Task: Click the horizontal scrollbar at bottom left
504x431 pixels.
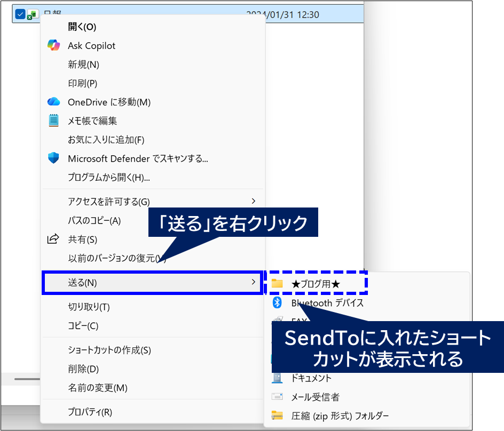Action: [27, 379]
